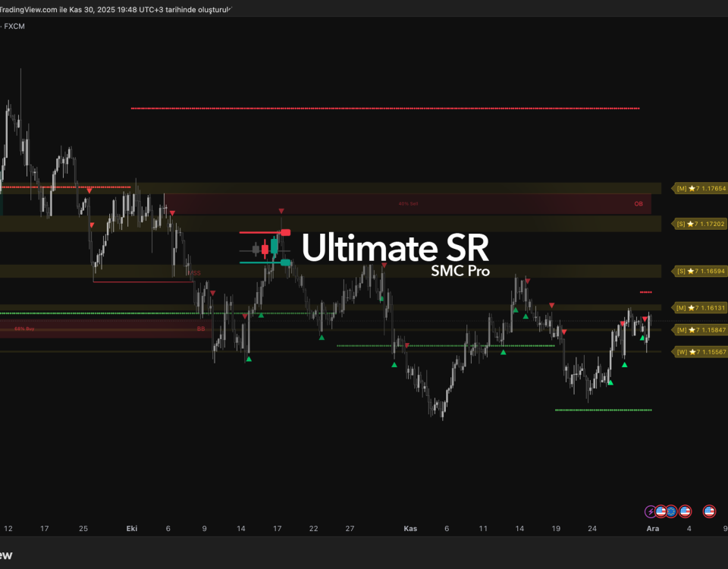Open the EU flag economic event icon
This screenshot has height=569, width=728.
click(x=672, y=511)
